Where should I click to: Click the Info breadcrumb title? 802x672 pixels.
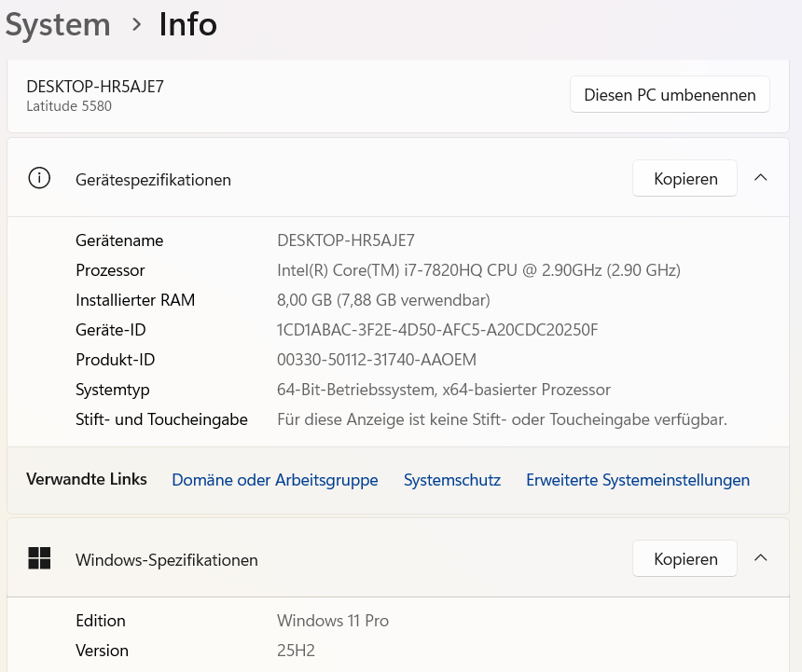point(187,24)
